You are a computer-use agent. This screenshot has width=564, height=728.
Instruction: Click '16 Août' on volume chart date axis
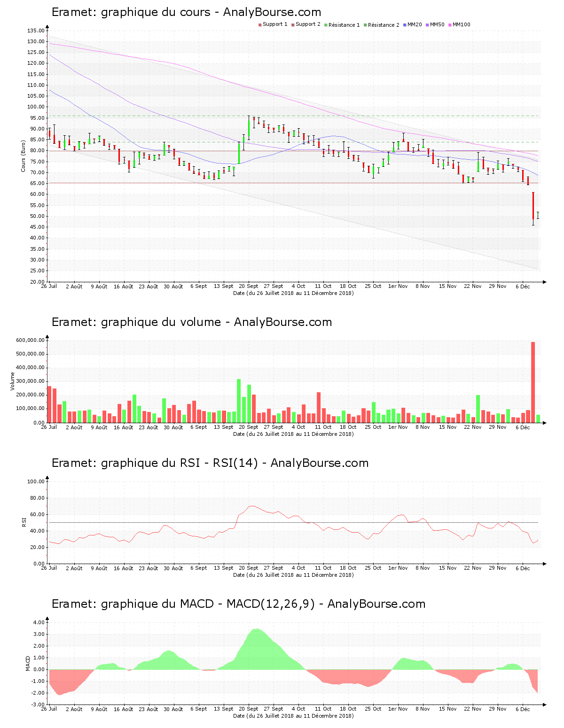[x=124, y=427]
